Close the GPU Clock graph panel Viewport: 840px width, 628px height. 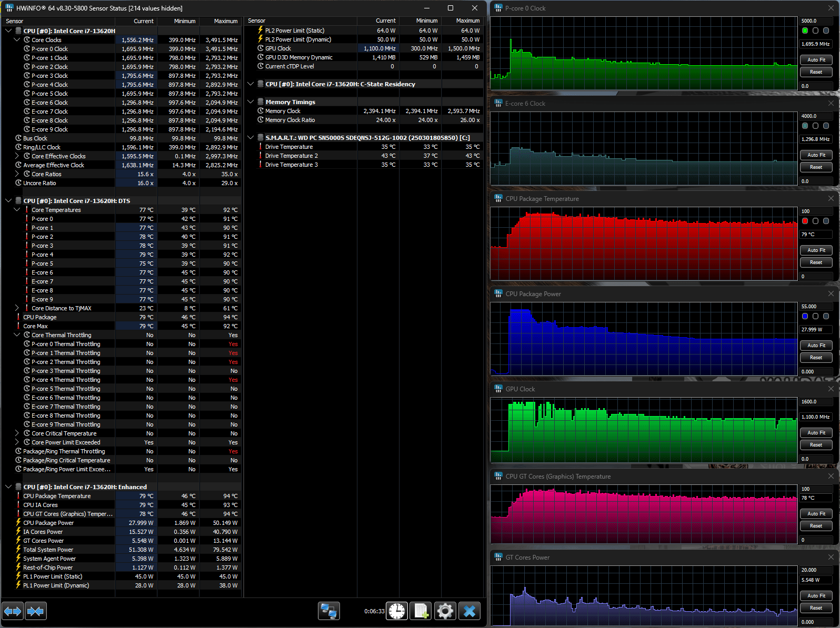(x=831, y=389)
